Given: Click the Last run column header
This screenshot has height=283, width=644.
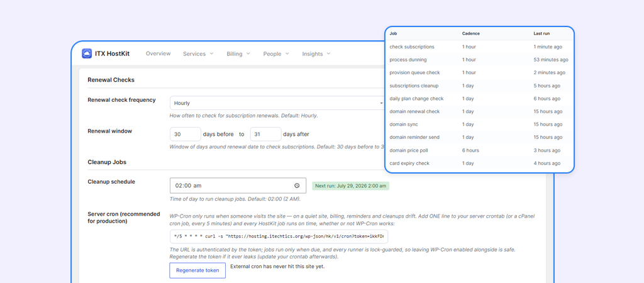Looking at the screenshot, I should pyautogui.click(x=541, y=33).
